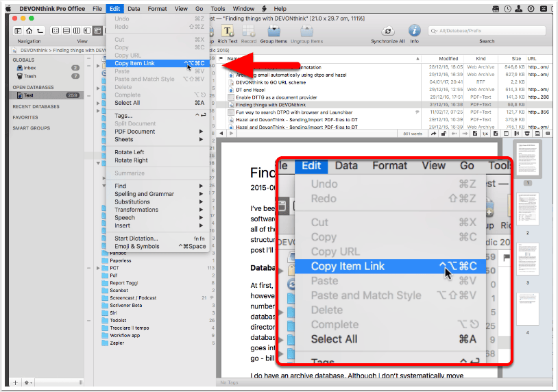Image resolution: width=558 pixels, height=392 pixels.
Task: Switch to the Columns view button
Action: [77, 31]
